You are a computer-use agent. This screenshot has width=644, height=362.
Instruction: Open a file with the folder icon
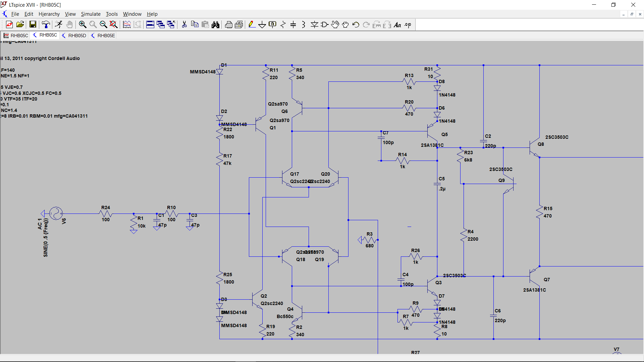tap(20, 24)
